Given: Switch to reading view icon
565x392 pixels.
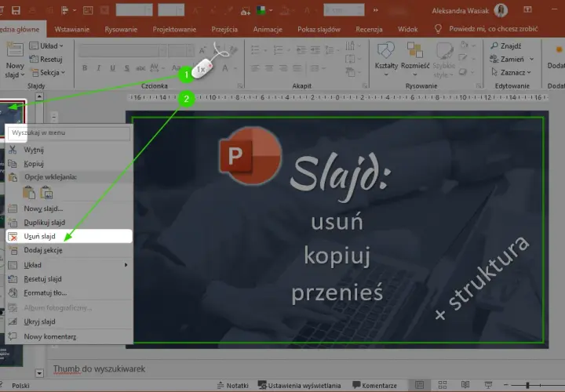Looking at the screenshot, I should (465, 385).
